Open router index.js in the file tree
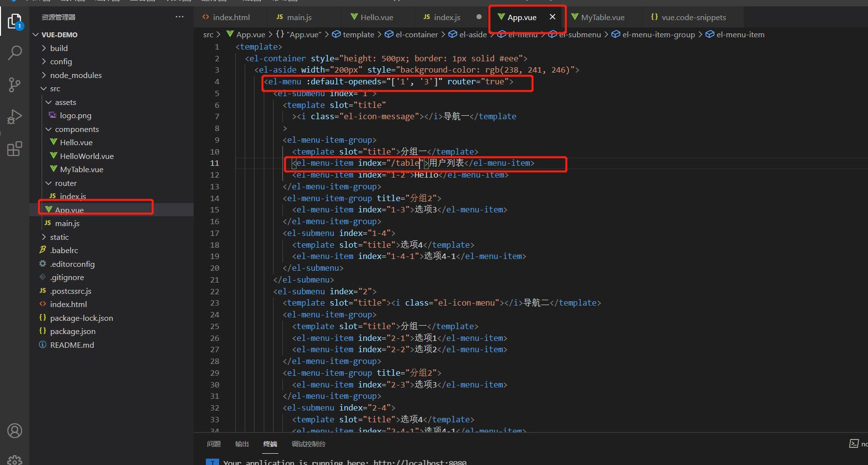The width and height of the screenshot is (868, 465). (x=73, y=196)
